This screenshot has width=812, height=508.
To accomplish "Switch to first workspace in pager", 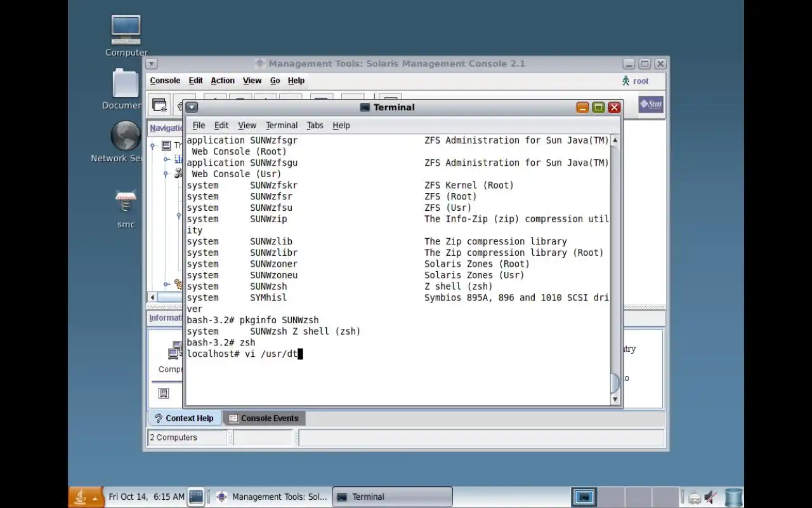I will (x=584, y=497).
